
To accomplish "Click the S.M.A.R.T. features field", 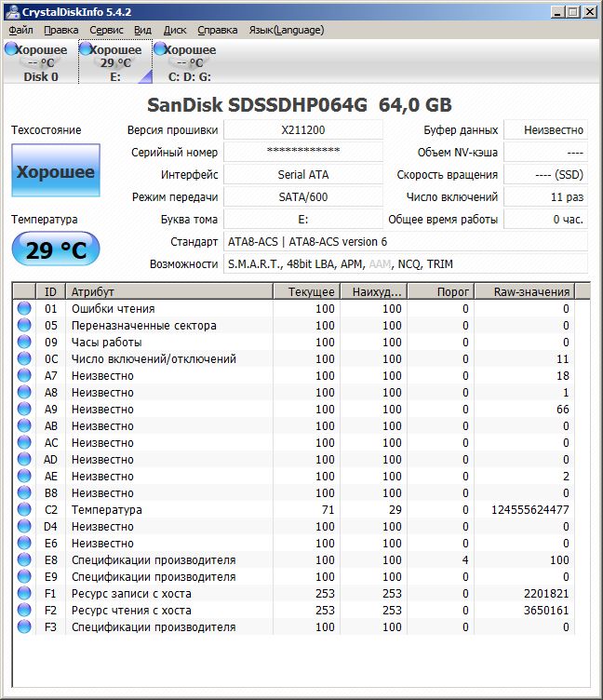I will (x=406, y=263).
